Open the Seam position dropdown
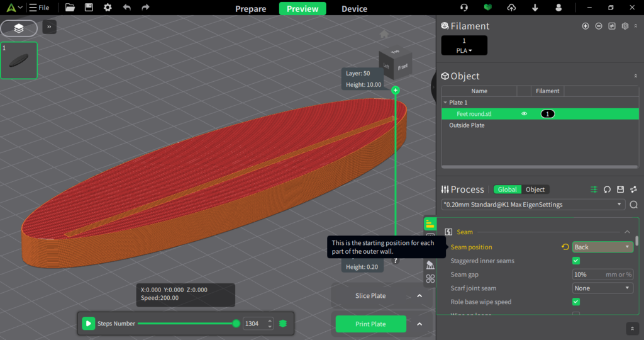The height and width of the screenshot is (340, 644). tap(602, 247)
